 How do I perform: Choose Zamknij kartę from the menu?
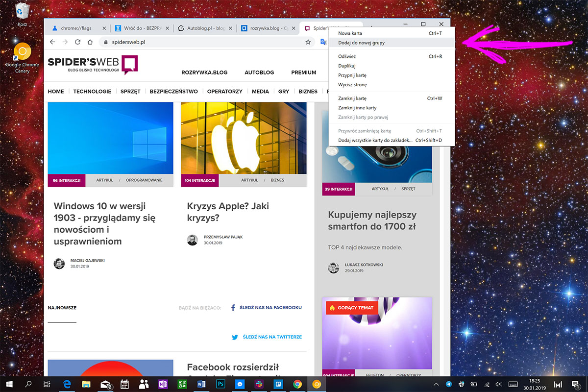(392, 98)
